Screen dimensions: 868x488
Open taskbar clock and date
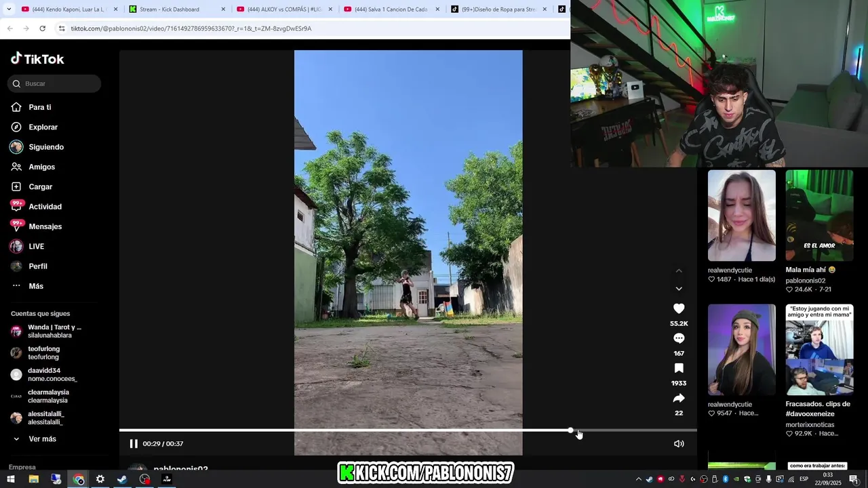(827, 479)
